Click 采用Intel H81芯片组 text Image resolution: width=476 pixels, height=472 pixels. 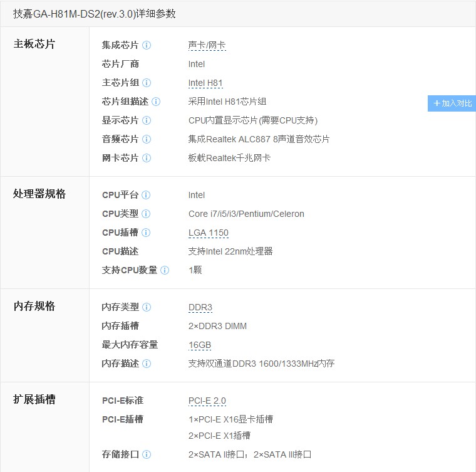(227, 102)
